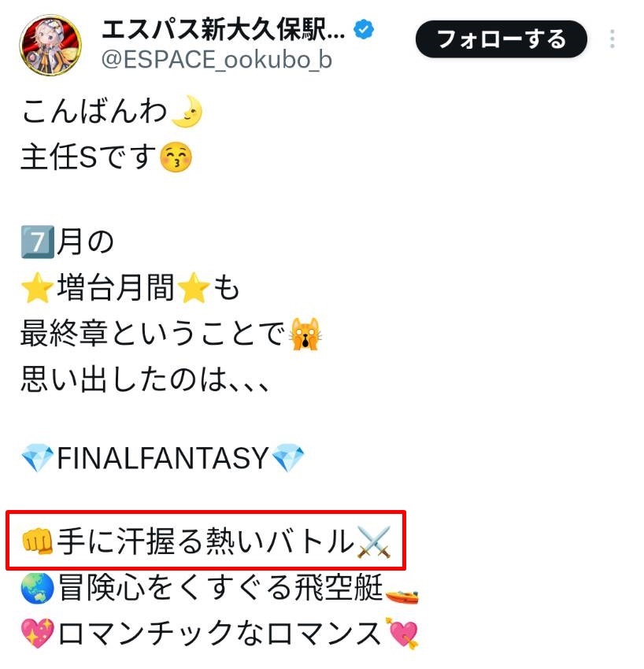This screenshot has width=644, height=669.
Task: Click the shocked cat face emoji
Action: pos(305,334)
